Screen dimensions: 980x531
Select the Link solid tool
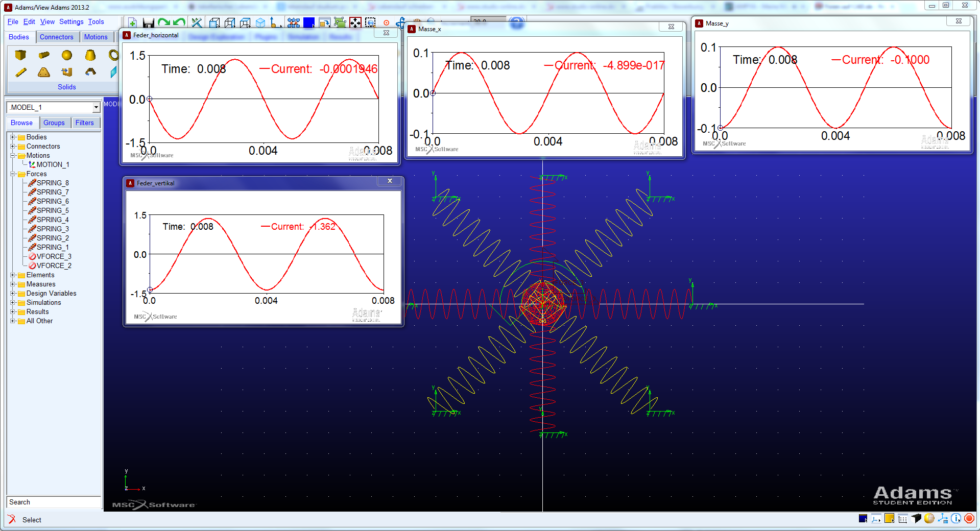point(20,73)
